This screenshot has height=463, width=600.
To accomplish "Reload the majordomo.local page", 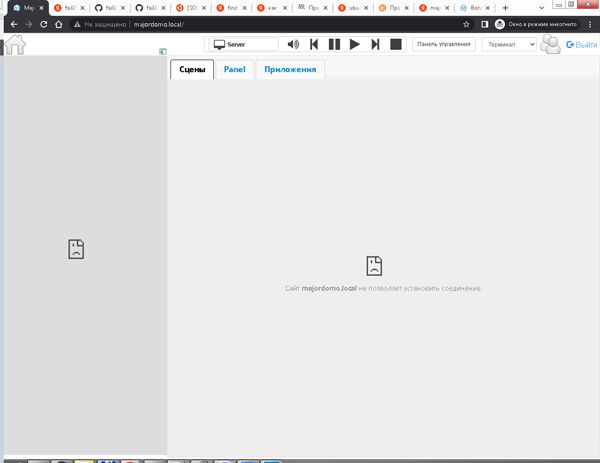I will [44, 24].
